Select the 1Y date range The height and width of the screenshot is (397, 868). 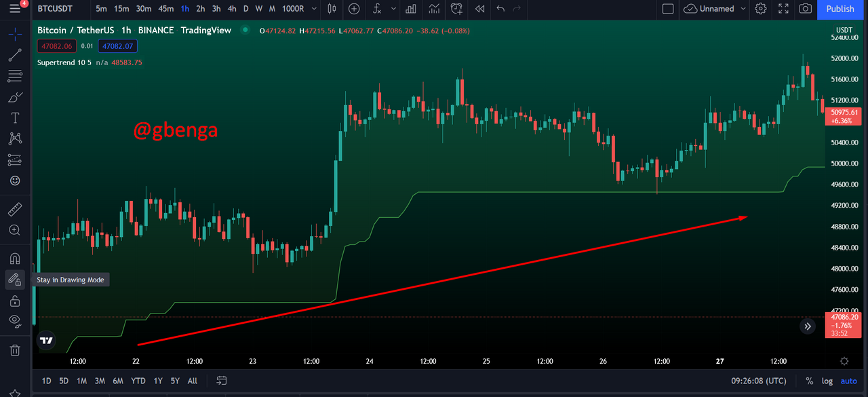click(x=158, y=381)
